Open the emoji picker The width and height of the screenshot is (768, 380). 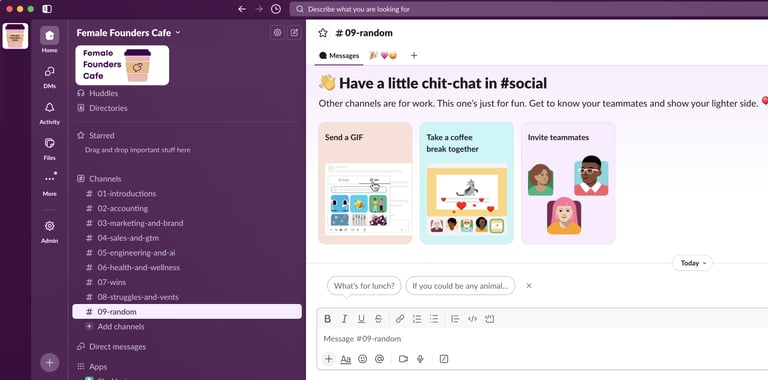(362, 359)
